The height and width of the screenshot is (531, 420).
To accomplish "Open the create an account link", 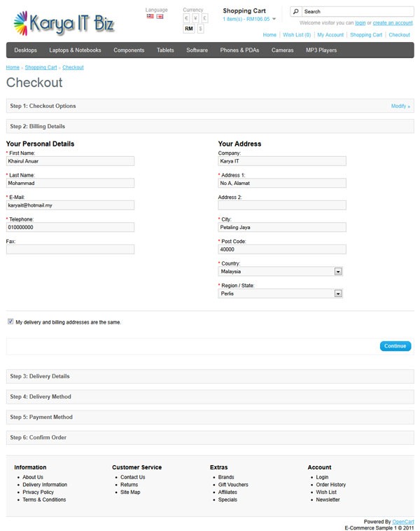I will tap(393, 22).
